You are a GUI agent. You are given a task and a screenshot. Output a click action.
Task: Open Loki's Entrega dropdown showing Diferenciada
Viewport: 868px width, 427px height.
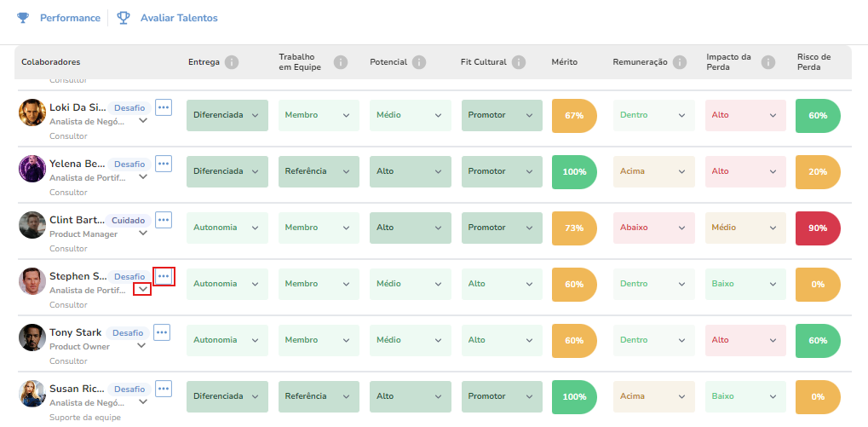click(227, 115)
